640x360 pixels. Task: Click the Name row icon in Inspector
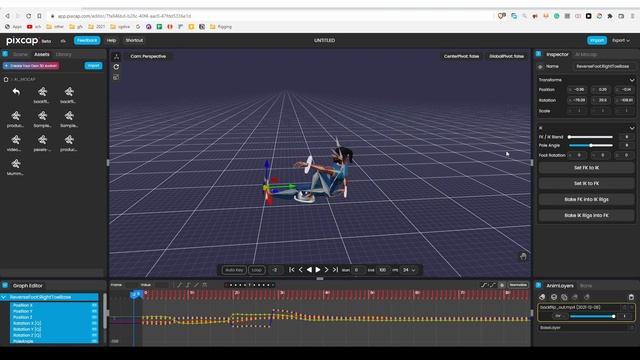(540, 67)
